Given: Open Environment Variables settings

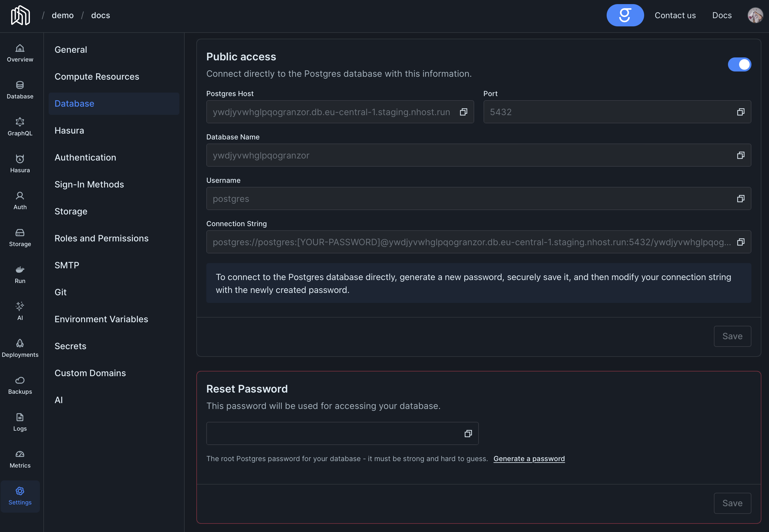Looking at the screenshot, I should 101,319.
